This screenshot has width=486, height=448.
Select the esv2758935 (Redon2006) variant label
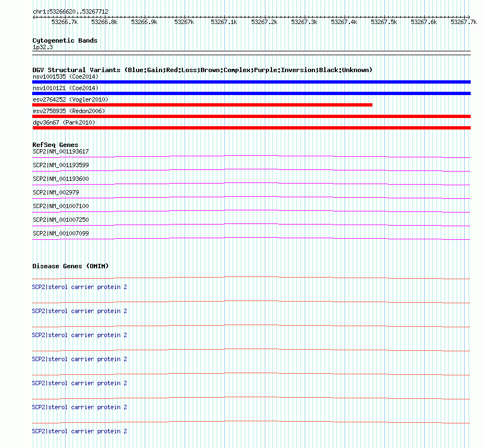pyautogui.click(x=69, y=111)
